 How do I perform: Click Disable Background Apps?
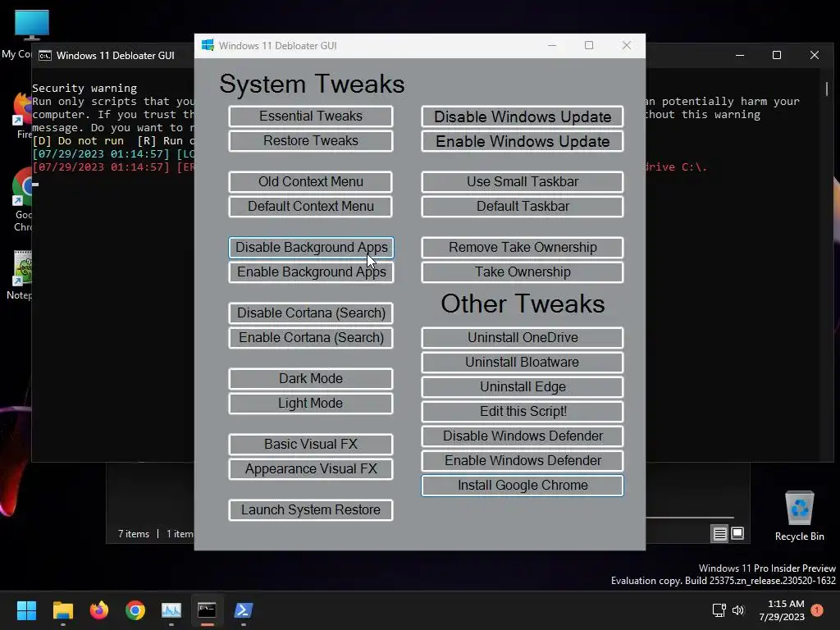coord(311,248)
